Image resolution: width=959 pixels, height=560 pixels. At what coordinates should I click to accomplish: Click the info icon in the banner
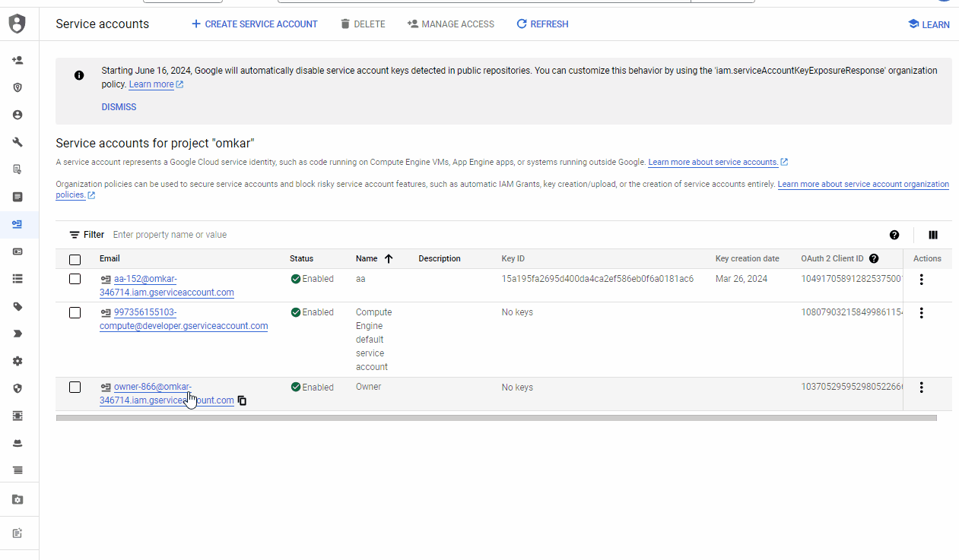[79, 75]
